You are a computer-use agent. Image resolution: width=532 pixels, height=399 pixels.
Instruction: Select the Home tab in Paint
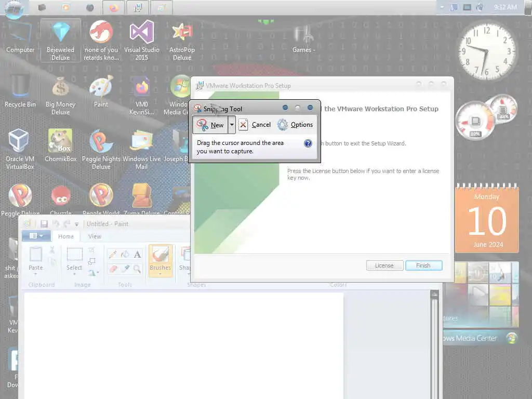pyautogui.click(x=66, y=236)
